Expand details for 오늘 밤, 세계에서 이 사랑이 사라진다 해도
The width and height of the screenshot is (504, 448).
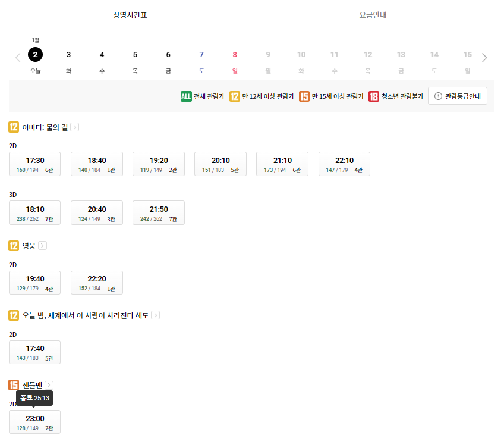(x=156, y=315)
